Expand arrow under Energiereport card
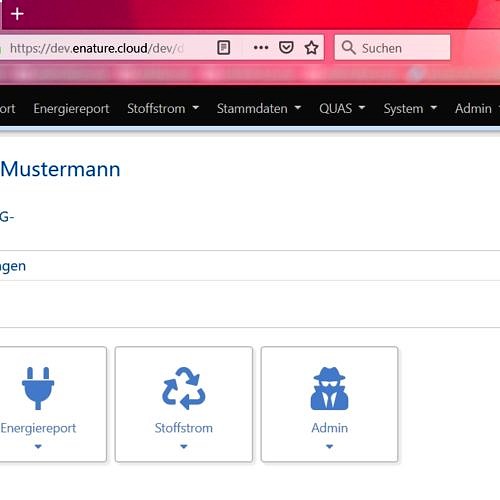This screenshot has height=500, width=500. (38, 446)
